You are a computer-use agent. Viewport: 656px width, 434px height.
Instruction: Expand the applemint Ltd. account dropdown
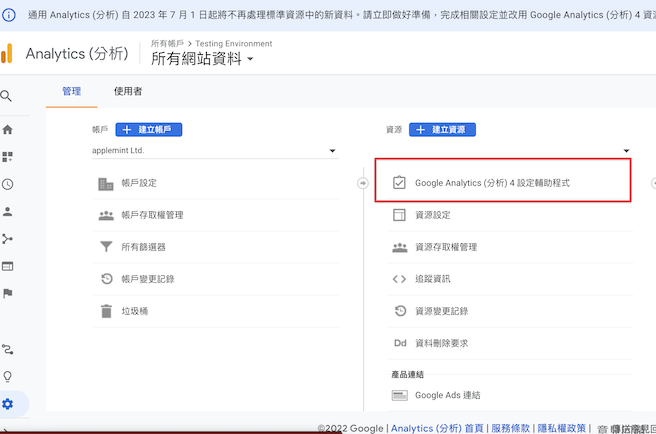331,152
